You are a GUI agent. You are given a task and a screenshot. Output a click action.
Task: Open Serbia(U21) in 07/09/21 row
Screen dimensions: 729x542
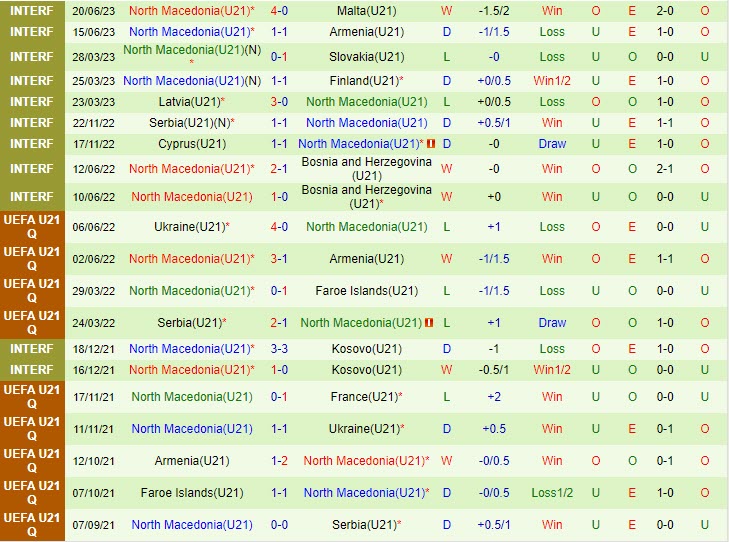coord(364,525)
